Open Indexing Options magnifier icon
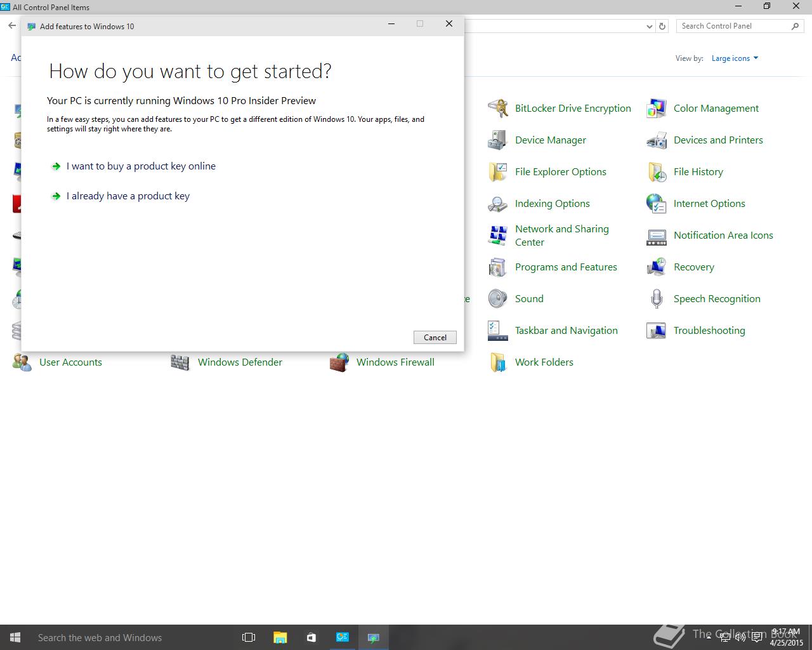Screen dimensions: 812x650 pos(498,204)
